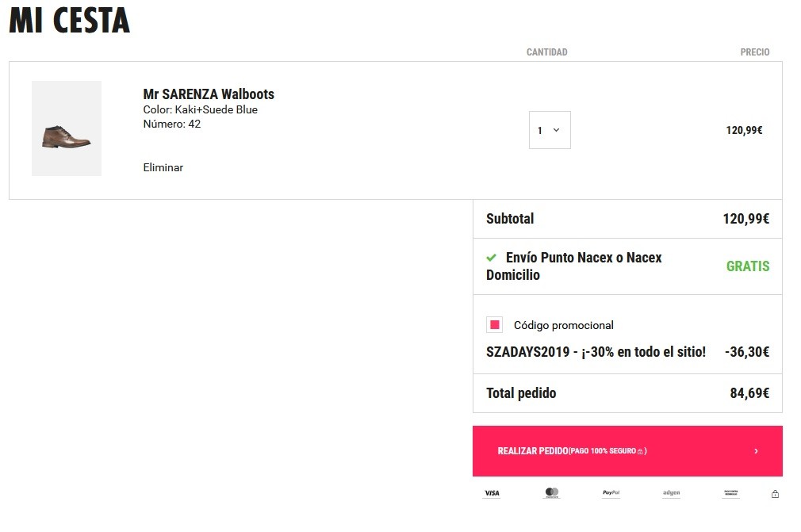Viewport: 801px width, 532px height.
Task: Click the Visa payment icon
Action: point(492,493)
